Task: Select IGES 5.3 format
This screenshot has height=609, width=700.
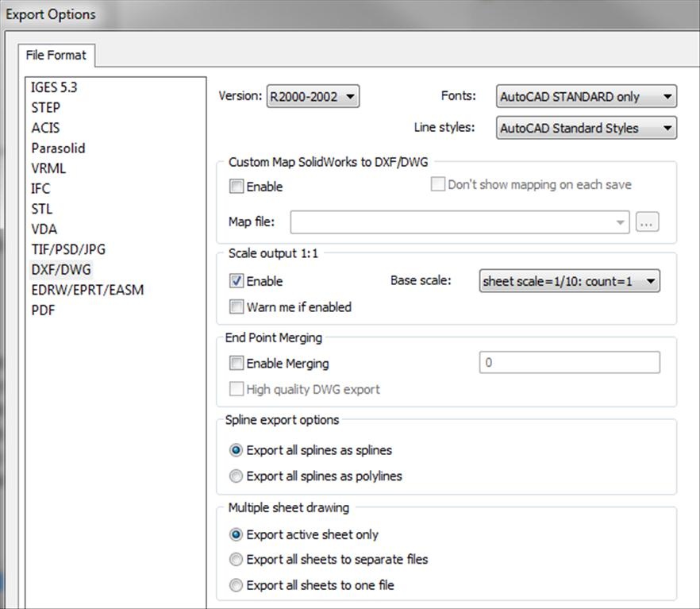Action: (x=54, y=87)
